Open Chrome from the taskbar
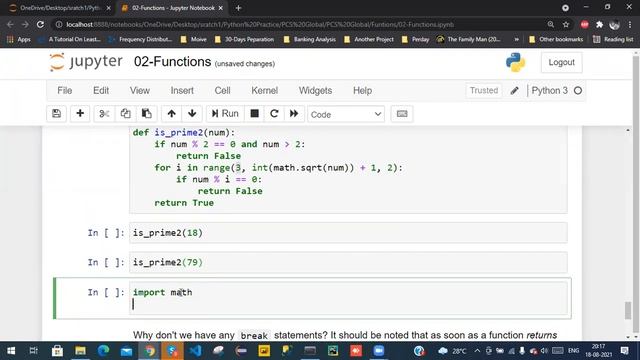Viewport: 640px width, 360px height. (x=149, y=351)
